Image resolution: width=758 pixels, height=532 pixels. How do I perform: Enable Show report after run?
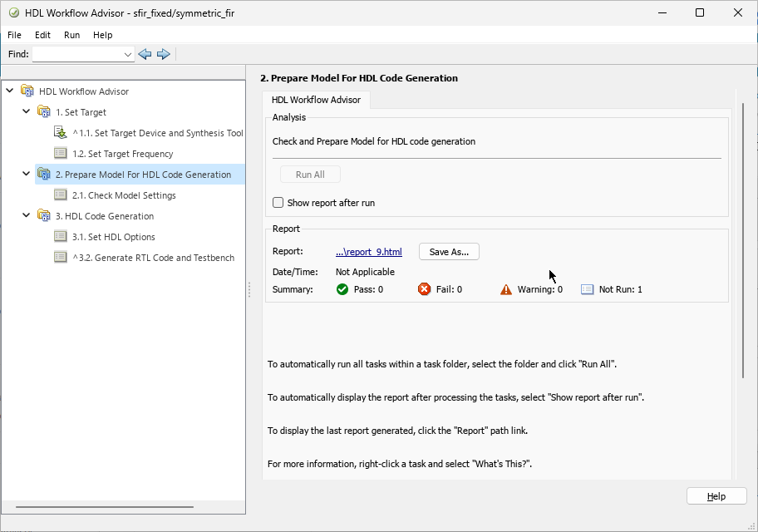278,202
